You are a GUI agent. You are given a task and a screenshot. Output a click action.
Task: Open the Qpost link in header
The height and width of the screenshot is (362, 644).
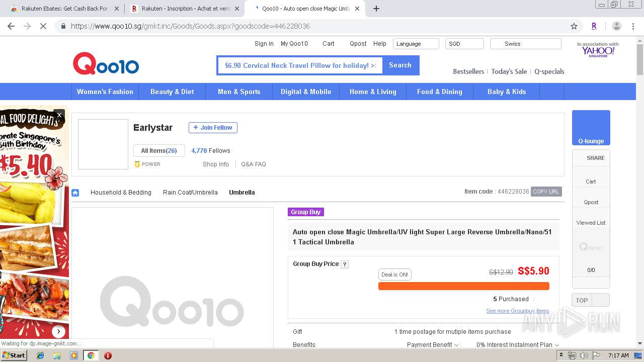[x=358, y=44]
